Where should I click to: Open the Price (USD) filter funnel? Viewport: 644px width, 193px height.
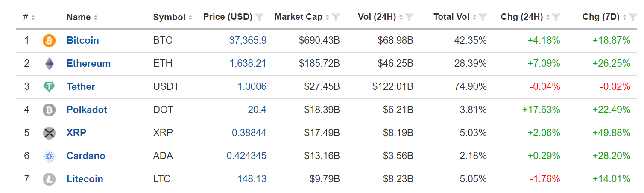pos(259,17)
